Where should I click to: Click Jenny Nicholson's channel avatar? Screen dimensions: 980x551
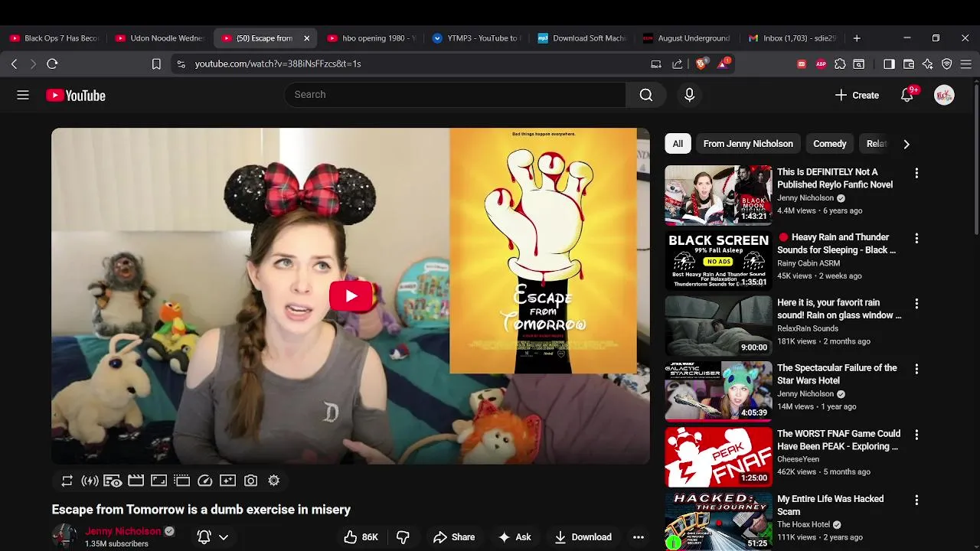[64, 536]
